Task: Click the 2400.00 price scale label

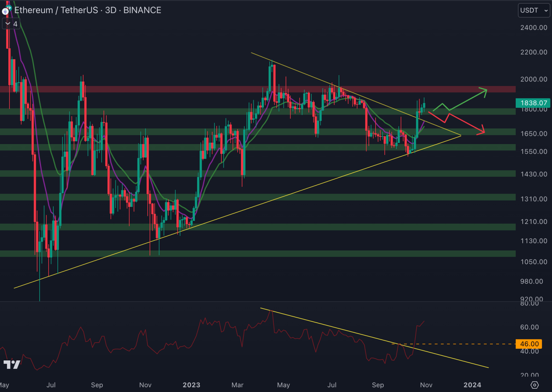Action: coord(533,28)
